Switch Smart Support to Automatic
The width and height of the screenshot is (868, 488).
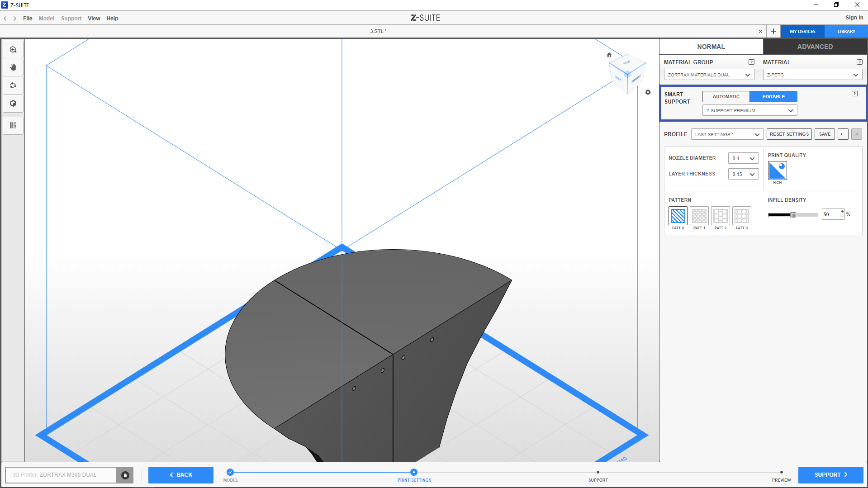pyautogui.click(x=726, y=97)
